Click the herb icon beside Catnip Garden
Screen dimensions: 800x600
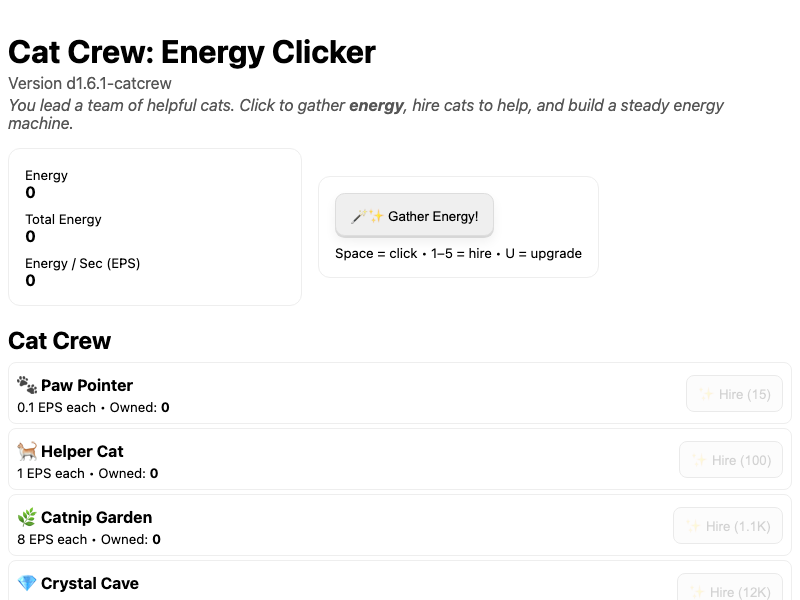click(x=27, y=517)
